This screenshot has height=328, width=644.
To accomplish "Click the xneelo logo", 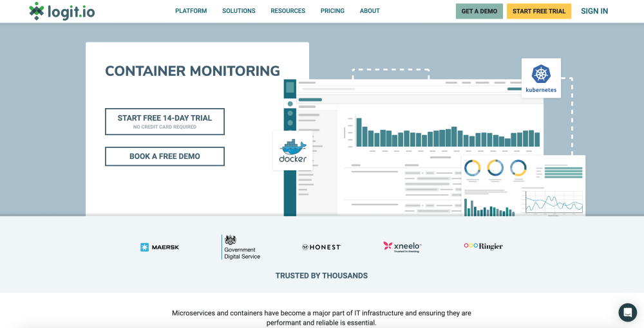I will [402, 246].
